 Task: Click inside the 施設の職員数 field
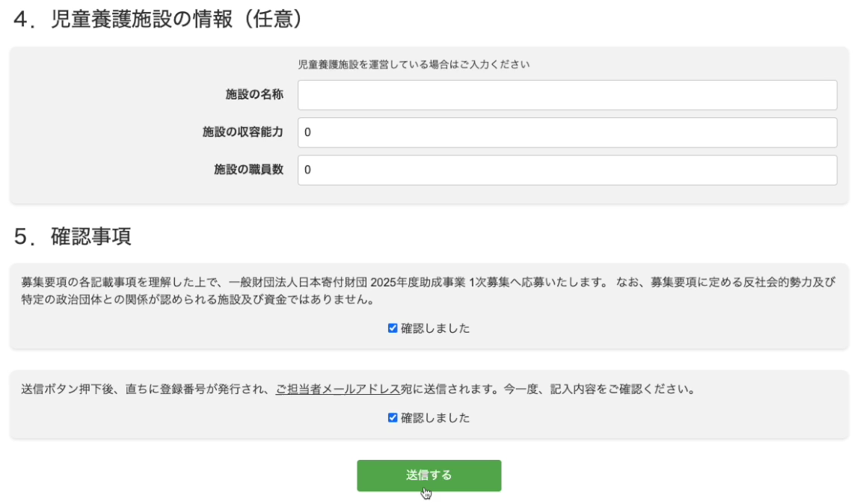pos(567,170)
